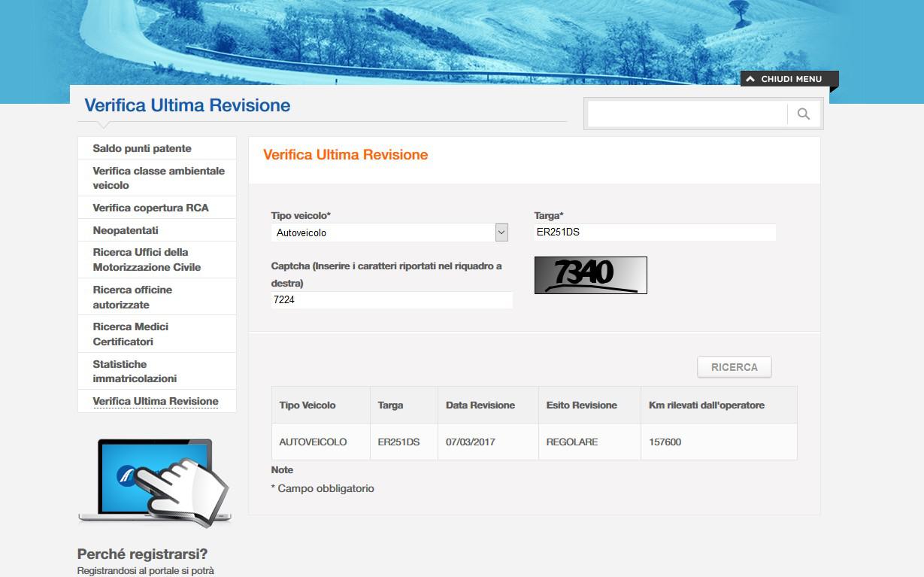924x577 pixels.
Task: Select Ricerca officine autorizzate
Action: coord(132,297)
